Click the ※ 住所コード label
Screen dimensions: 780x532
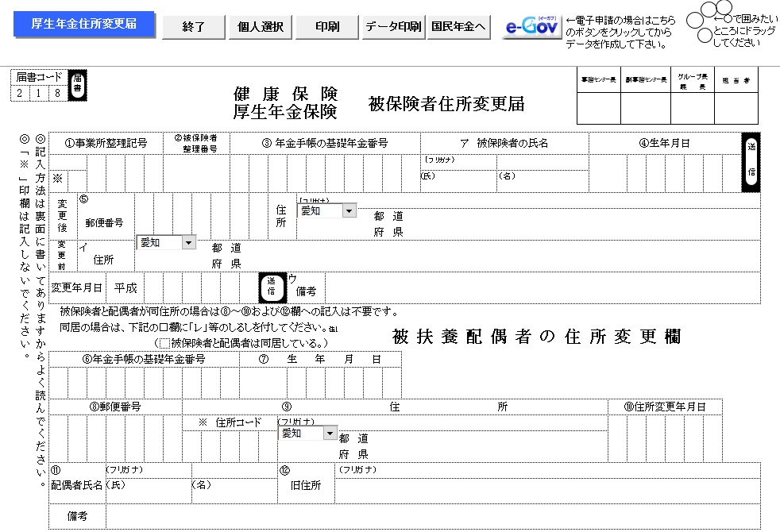230,422
